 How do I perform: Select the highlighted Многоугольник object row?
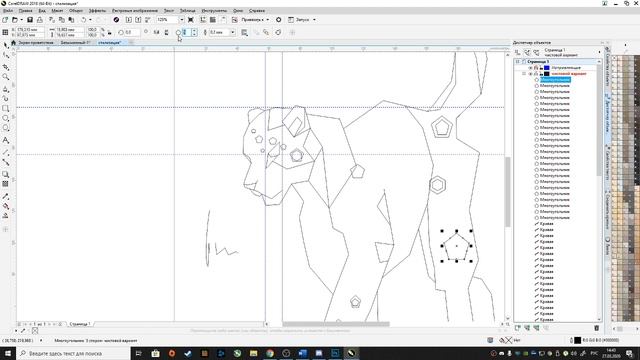(x=555, y=80)
